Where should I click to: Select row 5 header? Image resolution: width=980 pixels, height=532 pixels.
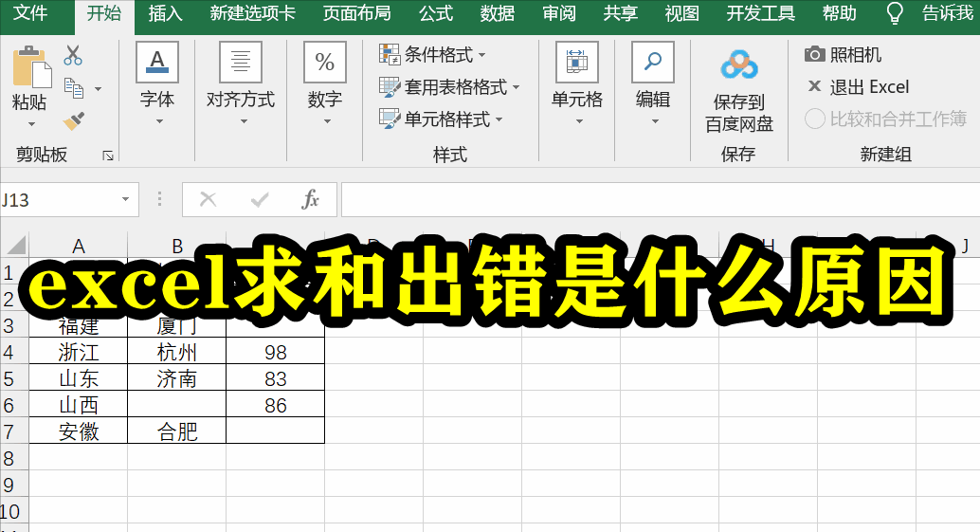pyautogui.click(x=14, y=378)
